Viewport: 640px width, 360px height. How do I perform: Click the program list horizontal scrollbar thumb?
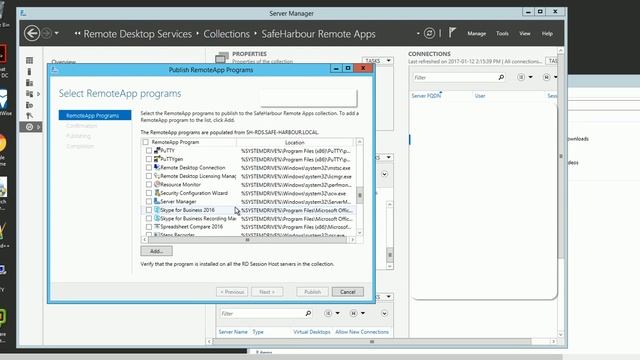[247, 240]
